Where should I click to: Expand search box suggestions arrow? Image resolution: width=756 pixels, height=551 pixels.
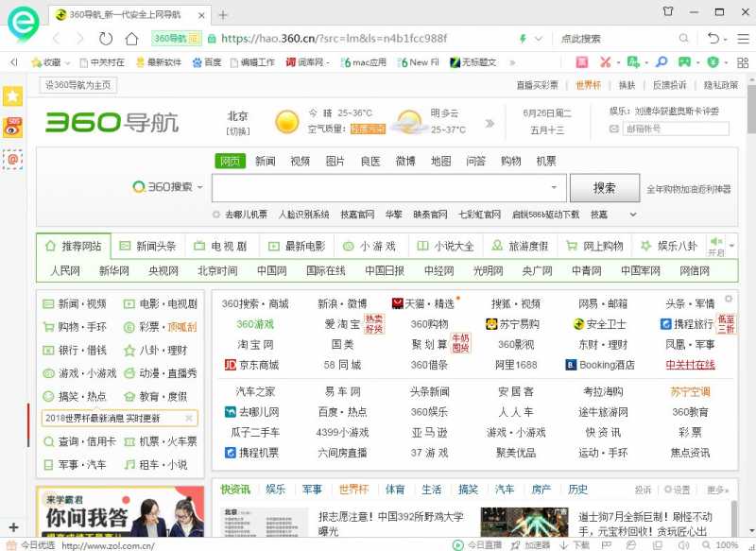[x=554, y=187]
